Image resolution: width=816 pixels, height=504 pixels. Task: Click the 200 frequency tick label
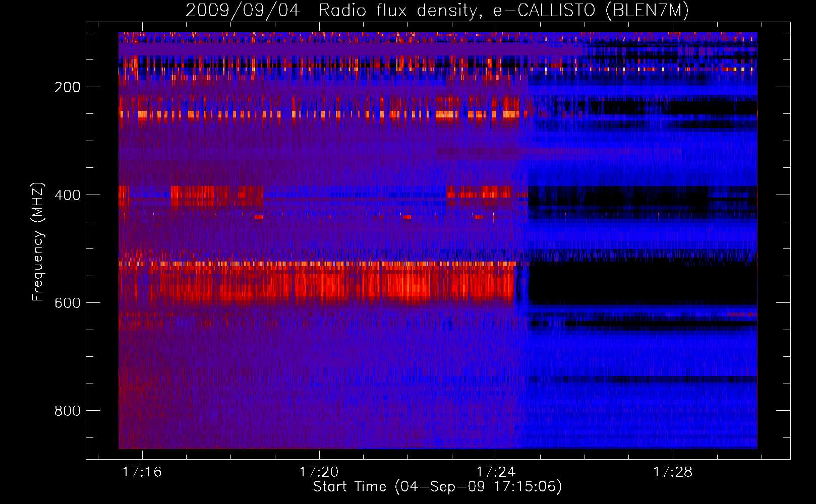[68, 87]
